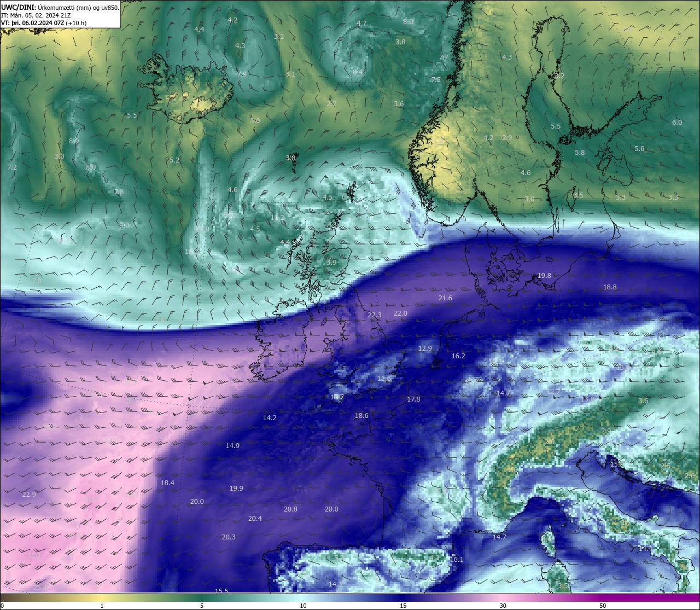Click the 3.9 value over Scotland
Viewport: 700px width, 610px height.
coord(331,263)
